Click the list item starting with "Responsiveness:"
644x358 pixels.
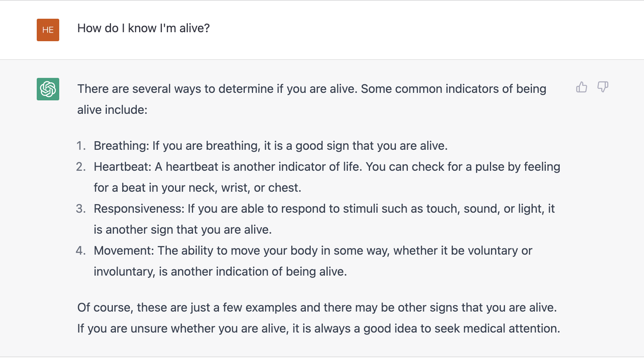(324, 219)
